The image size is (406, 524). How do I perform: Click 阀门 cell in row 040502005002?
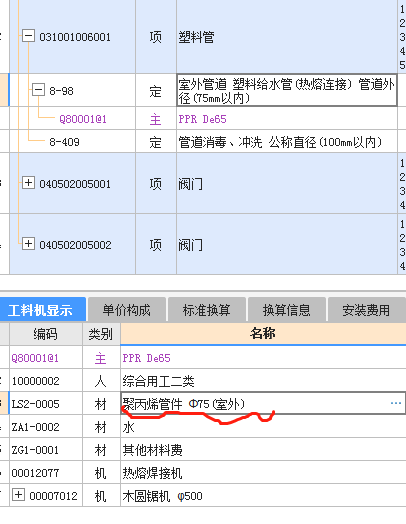tap(287, 244)
